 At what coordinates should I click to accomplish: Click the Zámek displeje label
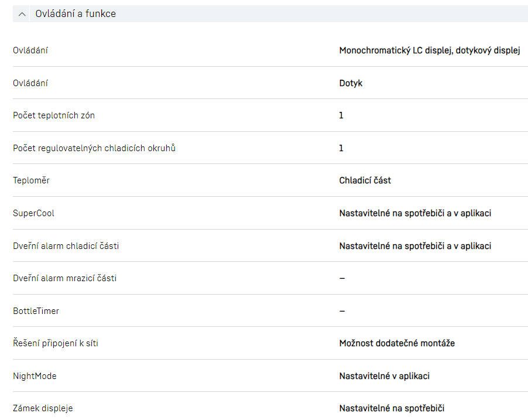43,408
